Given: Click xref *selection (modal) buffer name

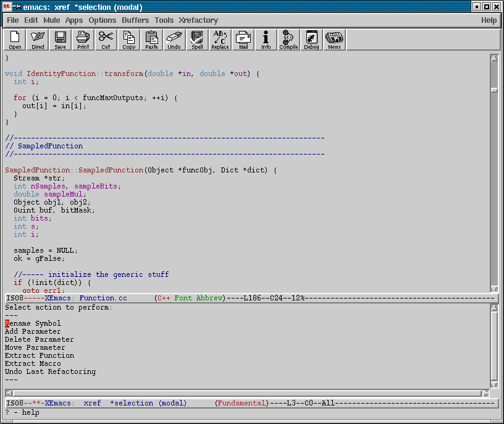Looking at the screenshot, I should [135, 403].
